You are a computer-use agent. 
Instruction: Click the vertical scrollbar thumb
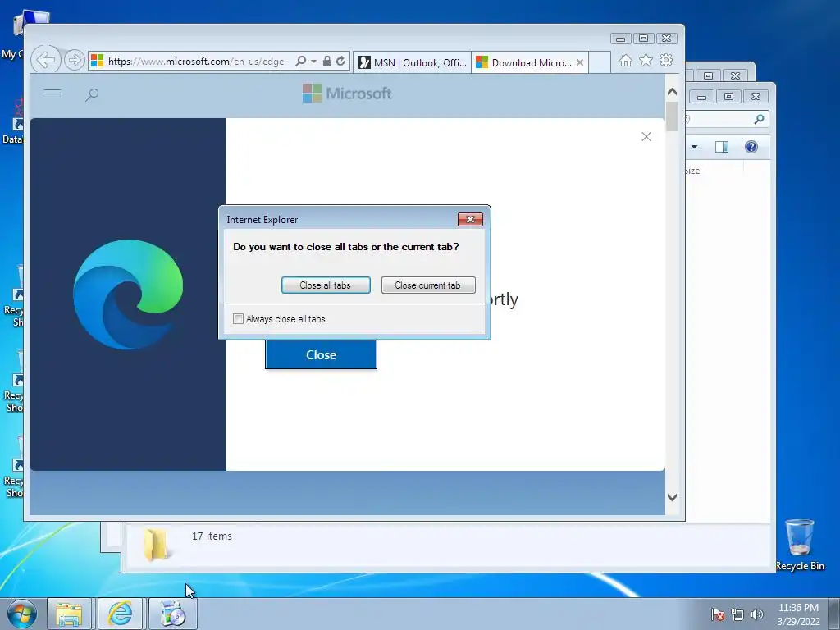click(673, 116)
